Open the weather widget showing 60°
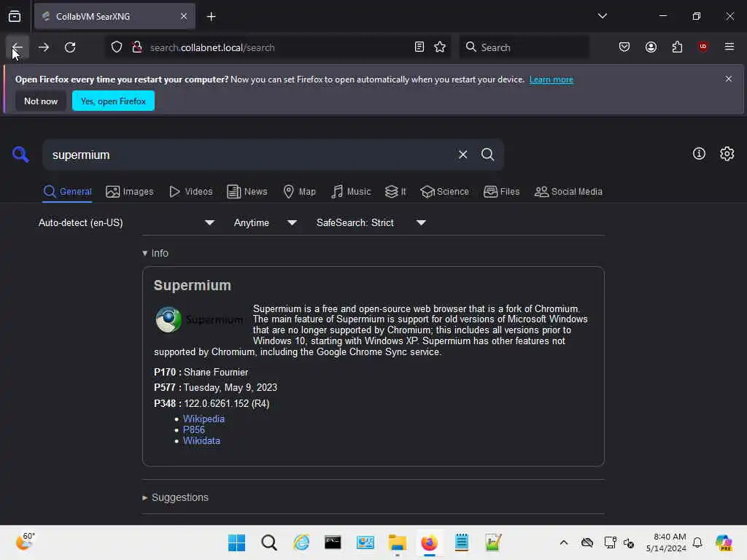 pyautogui.click(x=26, y=542)
